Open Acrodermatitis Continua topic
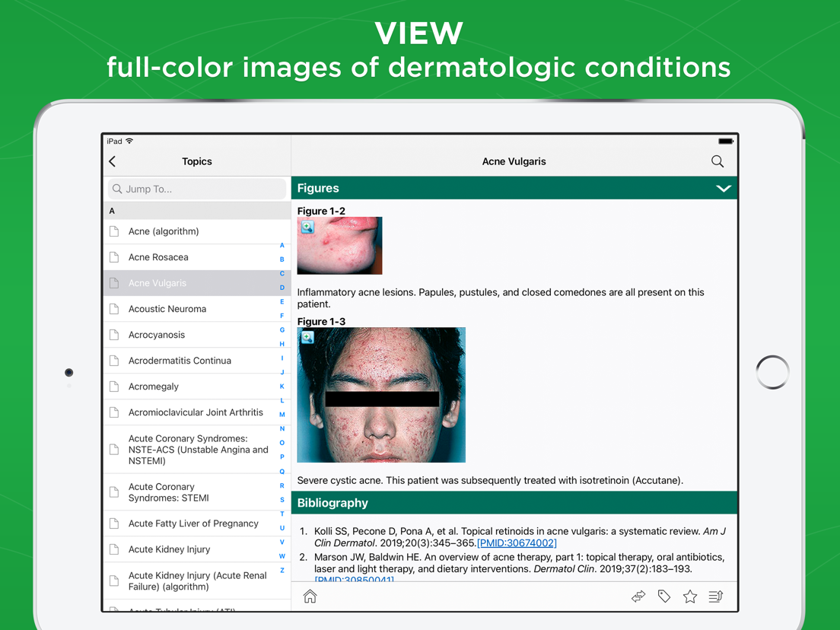The width and height of the screenshot is (840, 630). 196,361
